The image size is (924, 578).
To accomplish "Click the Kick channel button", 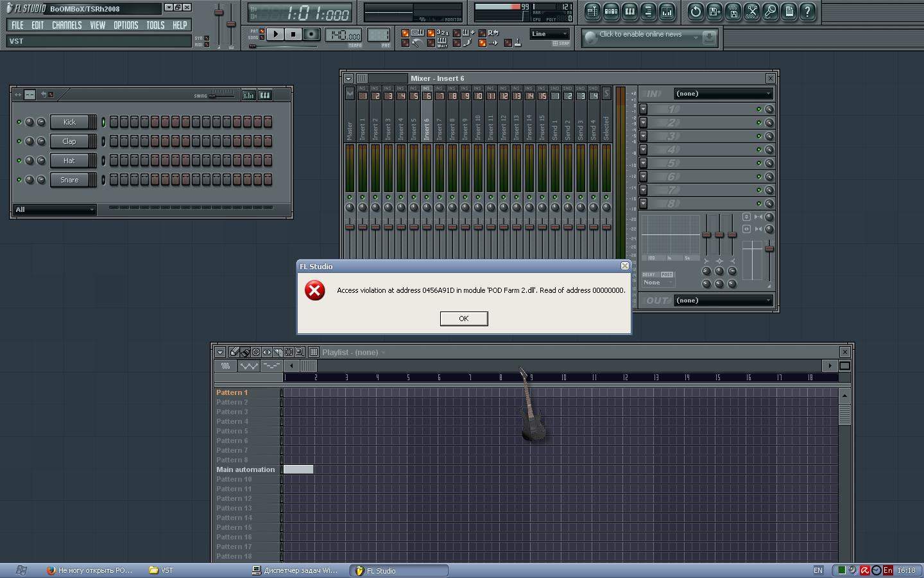I will (x=69, y=122).
